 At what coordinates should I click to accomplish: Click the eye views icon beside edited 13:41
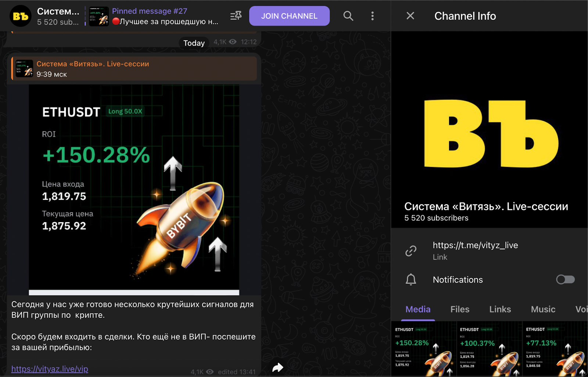coord(210,372)
